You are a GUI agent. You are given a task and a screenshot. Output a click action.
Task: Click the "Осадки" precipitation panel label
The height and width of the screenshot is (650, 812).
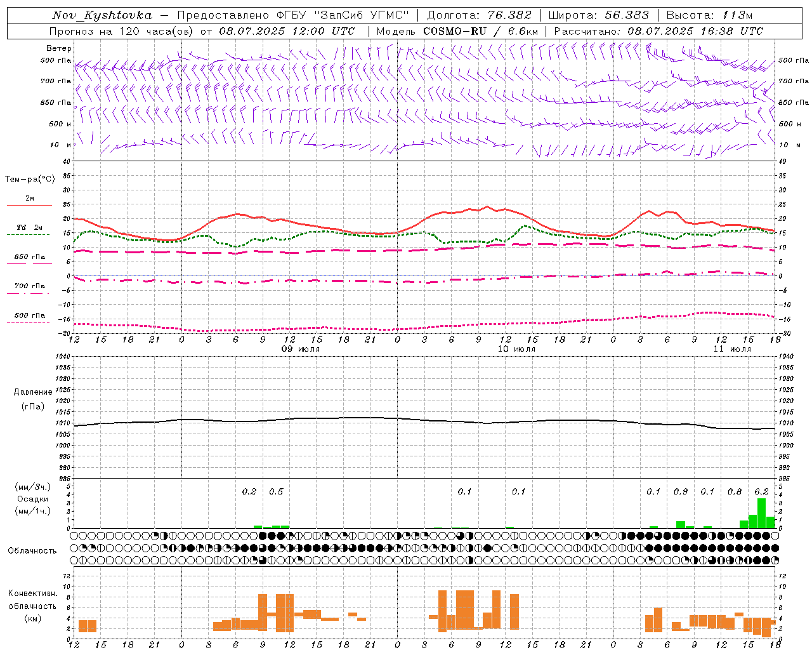[x=33, y=499]
